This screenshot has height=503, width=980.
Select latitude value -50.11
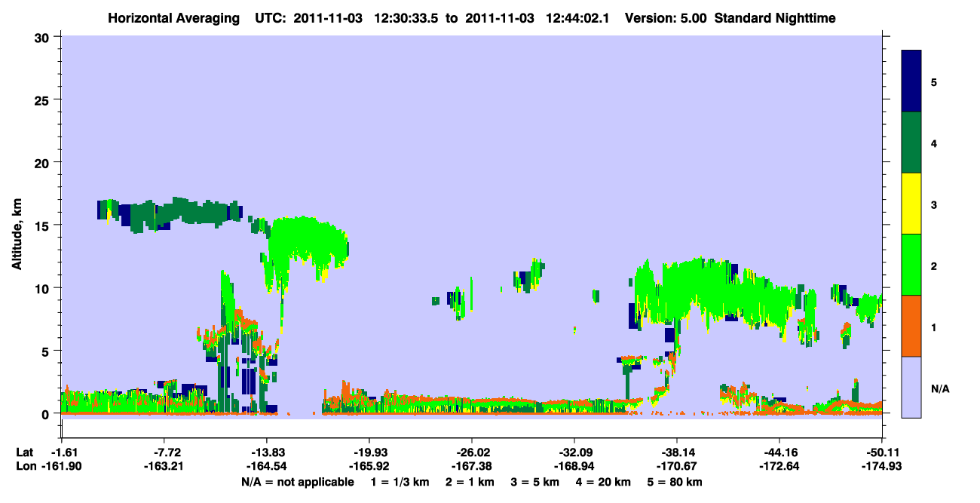[882, 452]
